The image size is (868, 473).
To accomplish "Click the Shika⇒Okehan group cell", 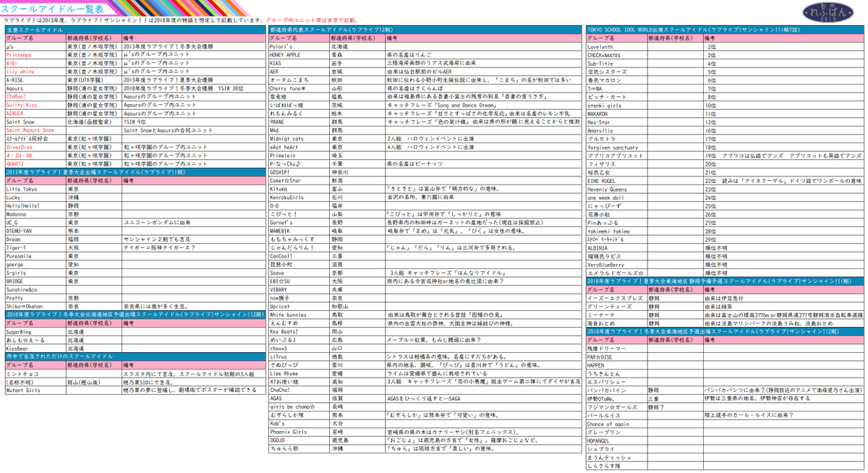I will point(35,305).
